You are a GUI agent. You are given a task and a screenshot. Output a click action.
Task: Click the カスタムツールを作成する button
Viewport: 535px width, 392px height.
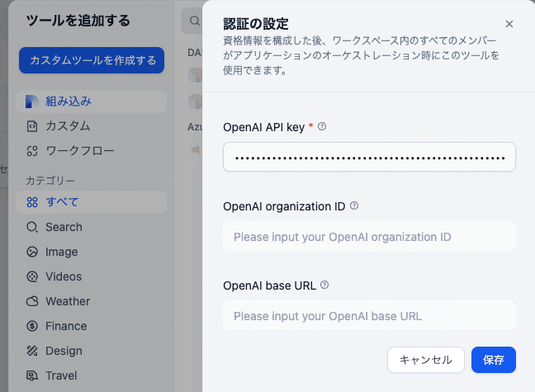tap(92, 60)
